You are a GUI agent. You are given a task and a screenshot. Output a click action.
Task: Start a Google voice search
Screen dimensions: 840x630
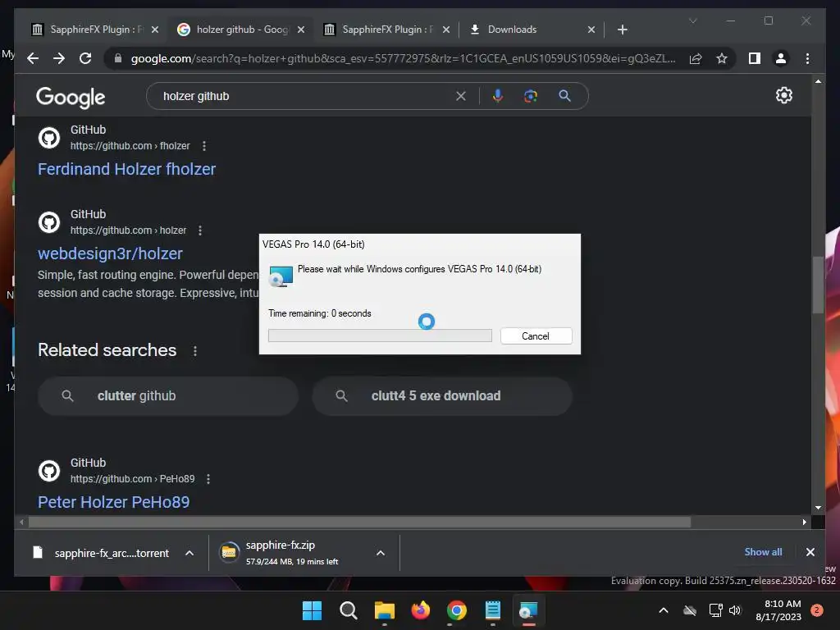[498, 96]
